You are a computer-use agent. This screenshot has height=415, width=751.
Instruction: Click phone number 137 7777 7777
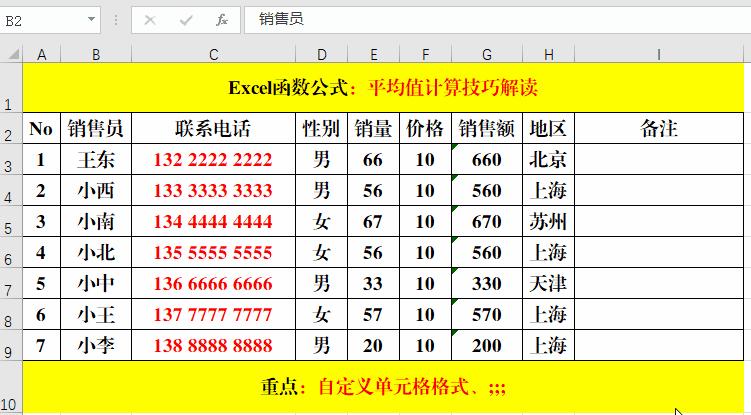coord(214,314)
